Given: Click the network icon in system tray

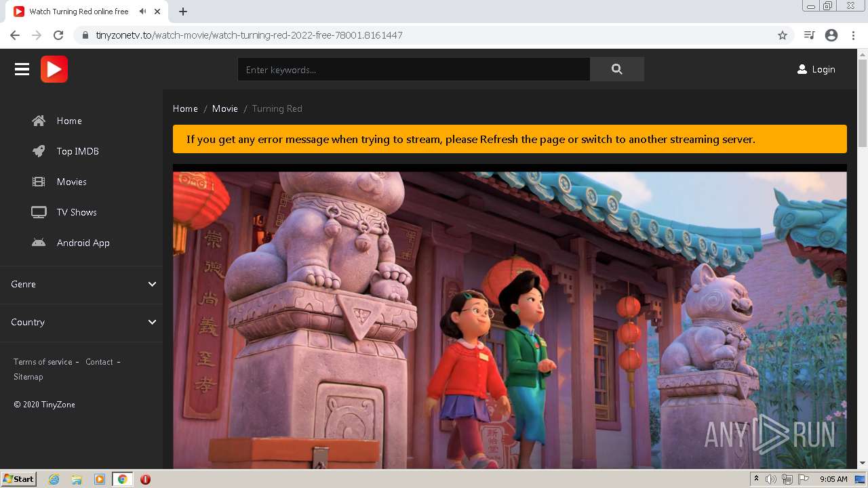Looking at the screenshot, I should click(x=787, y=479).
